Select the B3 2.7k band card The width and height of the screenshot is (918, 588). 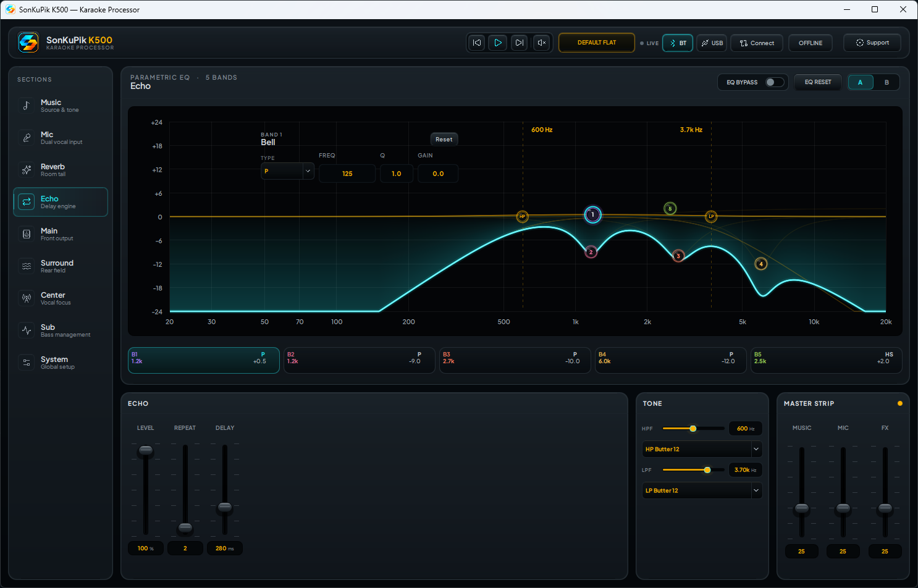point(515,360)
